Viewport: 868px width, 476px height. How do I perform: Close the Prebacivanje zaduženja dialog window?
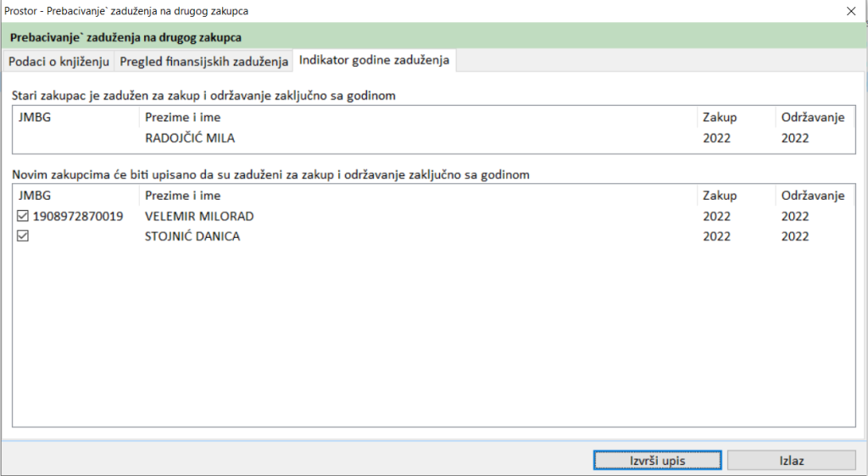(850, 11)
